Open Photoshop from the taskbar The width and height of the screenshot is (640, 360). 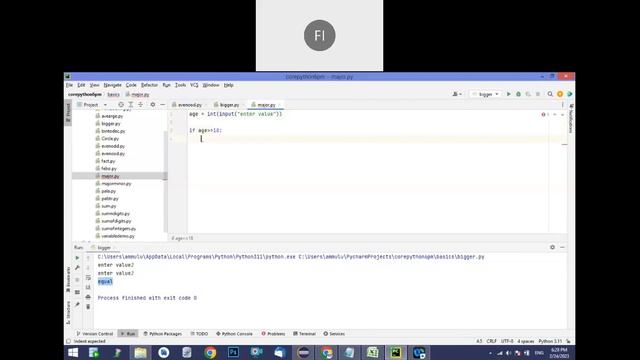click(x=233, y=353)
